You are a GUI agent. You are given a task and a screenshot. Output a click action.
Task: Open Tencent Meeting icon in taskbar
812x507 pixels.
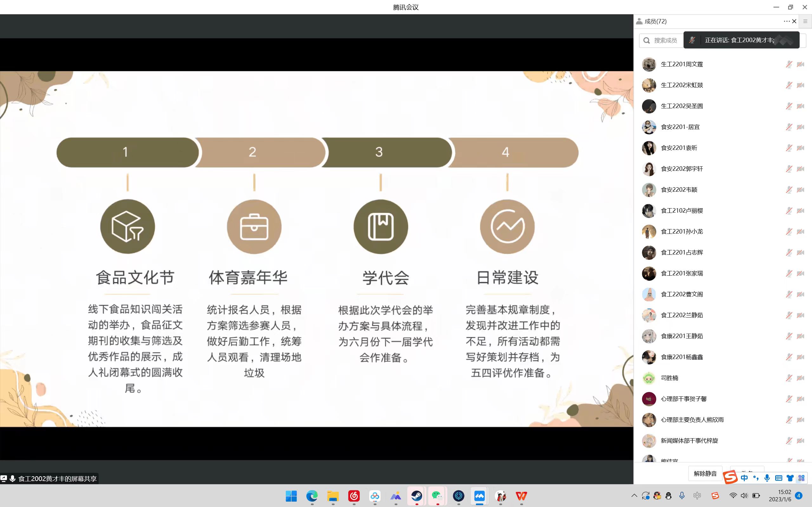(480, 496)
